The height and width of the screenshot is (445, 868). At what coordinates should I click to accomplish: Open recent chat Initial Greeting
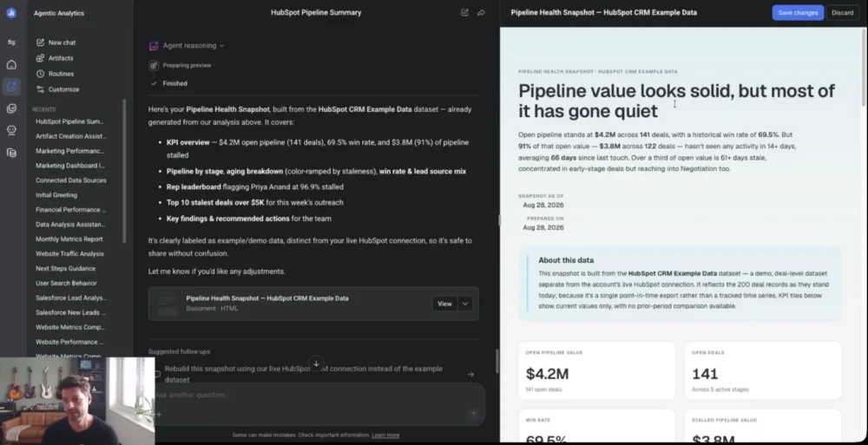tap(56, 195)
